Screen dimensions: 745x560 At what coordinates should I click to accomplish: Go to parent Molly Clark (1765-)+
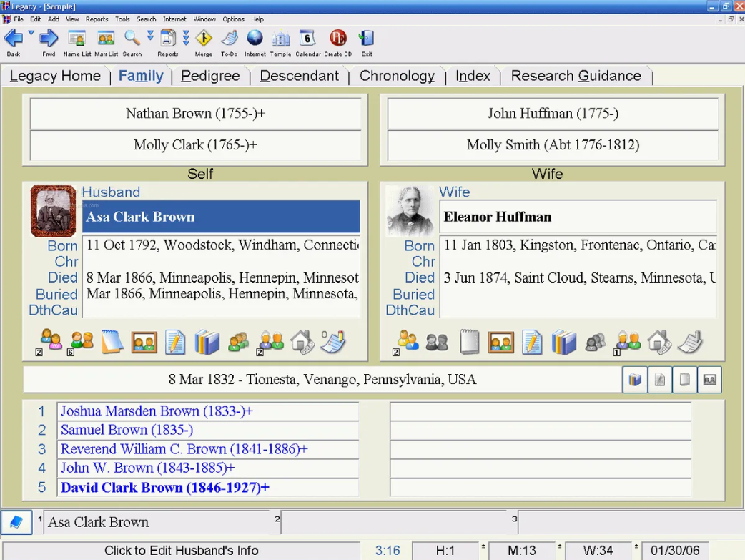click(x=195, y=145)
